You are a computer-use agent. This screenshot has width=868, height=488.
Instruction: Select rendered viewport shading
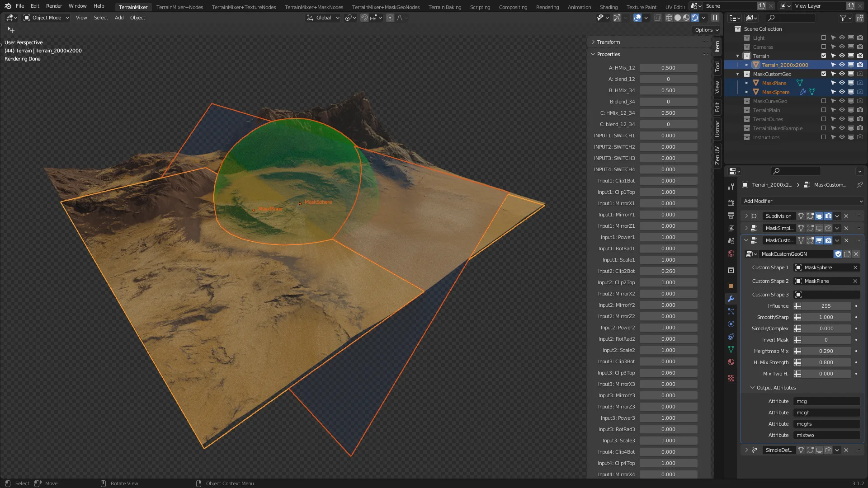tap(695, 18)
